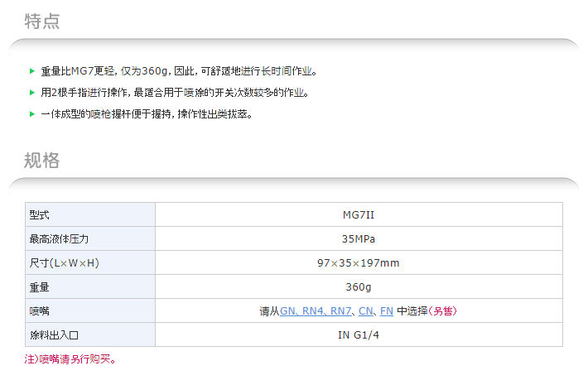Click the 涂料出入口 row label
The image size is (588, 380).
(54, 335)
